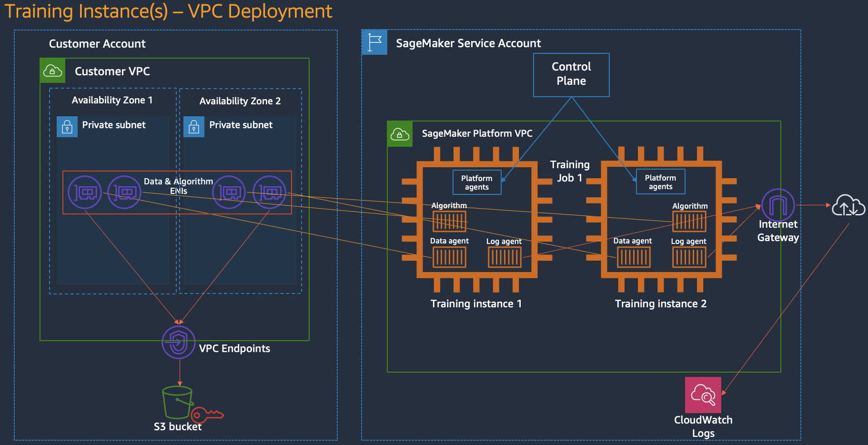Select the Platform agents box in Training instance 1
The width and height of the screenshot is (868, 445).
click(x=477, y=182)
